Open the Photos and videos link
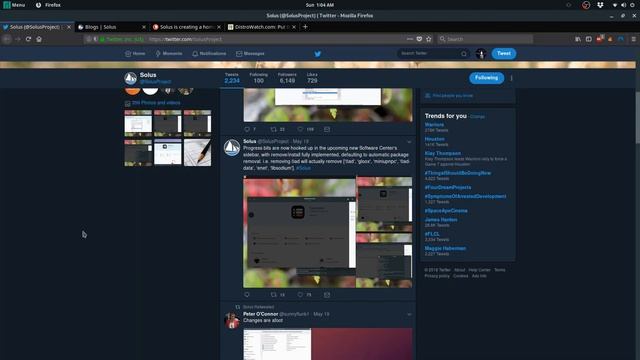The width and height of the screenshot is (640, 360). pos(156,103)
